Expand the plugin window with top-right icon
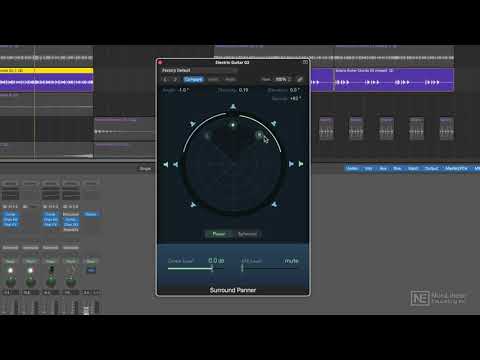This screenshot has height=360, width=480. click(305, 62)
